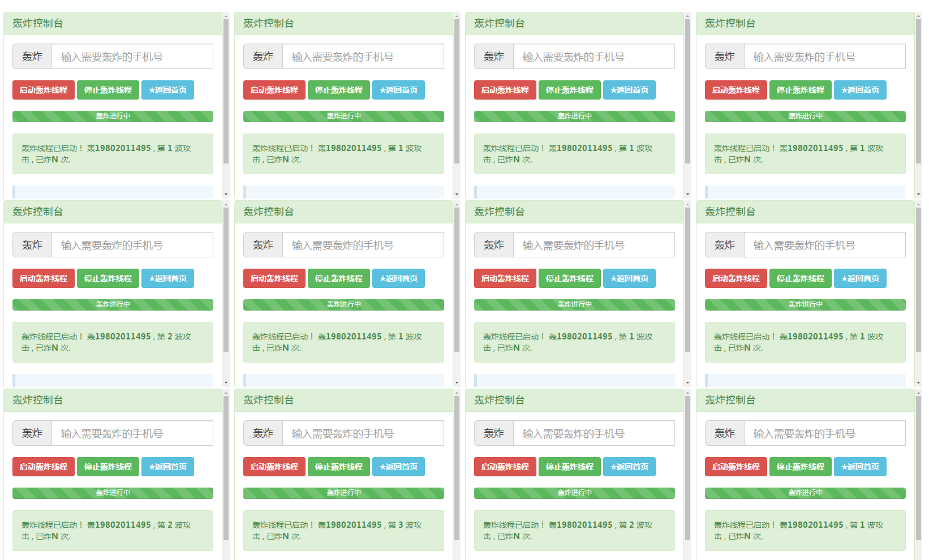
Task: Click ★返回首页 in bottom row, third panel
Action: pos(629,467)
